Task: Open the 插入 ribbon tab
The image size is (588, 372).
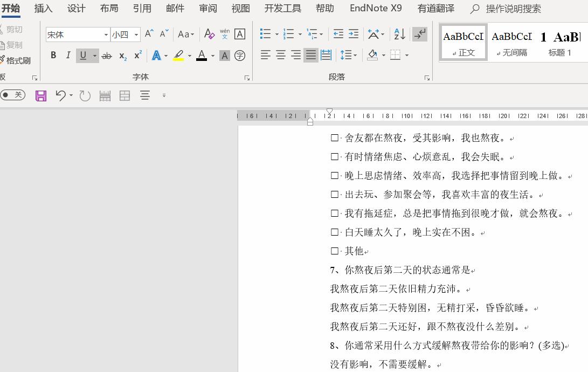Action: (43, 8)
